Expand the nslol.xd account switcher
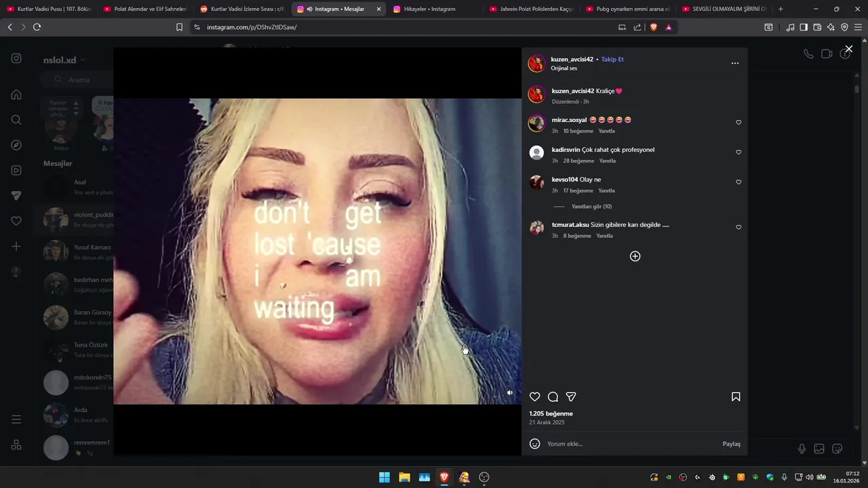This screenshot has height=488, width=868. coord(64,60)
